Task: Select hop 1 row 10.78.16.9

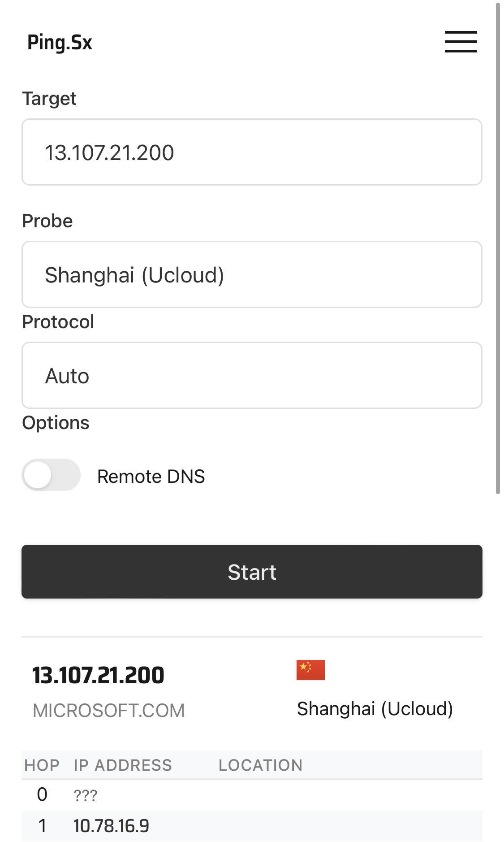Action: [x=111, y=826]
